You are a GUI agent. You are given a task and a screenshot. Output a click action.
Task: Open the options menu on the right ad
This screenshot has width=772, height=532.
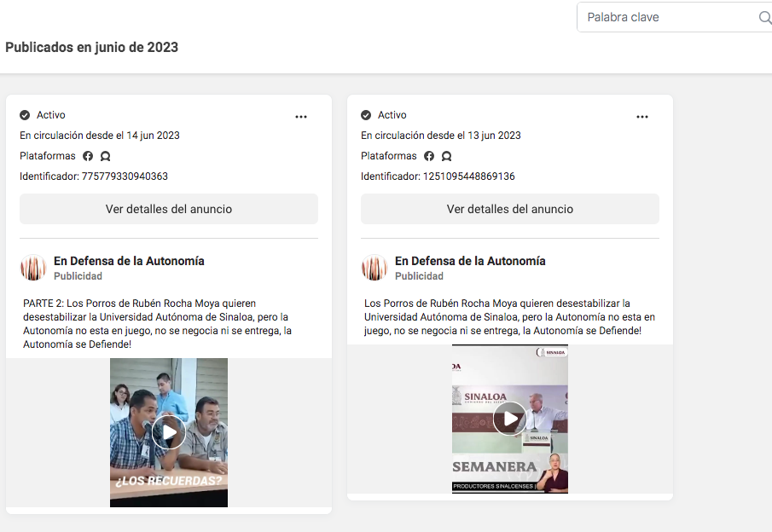pyautogui.click(x=642, y=116)
